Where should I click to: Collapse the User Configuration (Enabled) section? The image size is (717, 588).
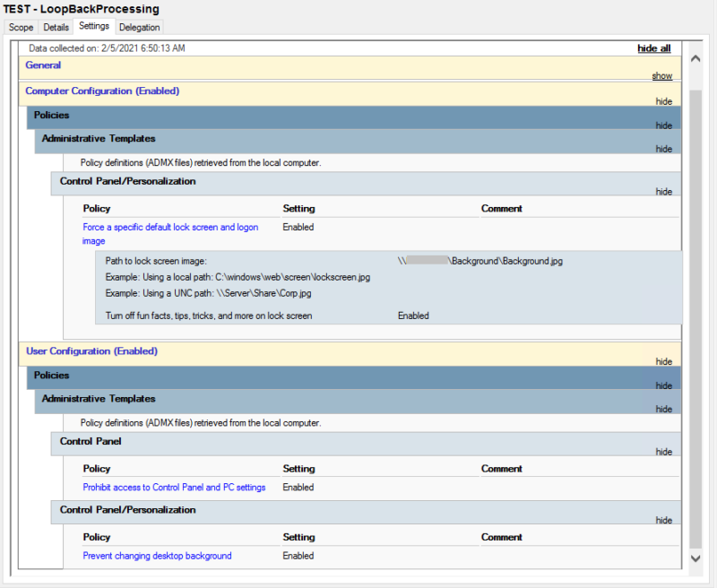click(x=663, y=361)
